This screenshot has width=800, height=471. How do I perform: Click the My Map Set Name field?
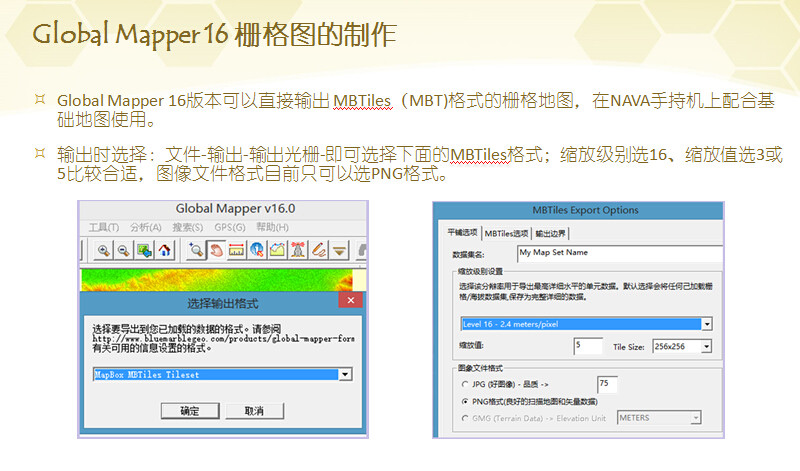tap(620, 254)
